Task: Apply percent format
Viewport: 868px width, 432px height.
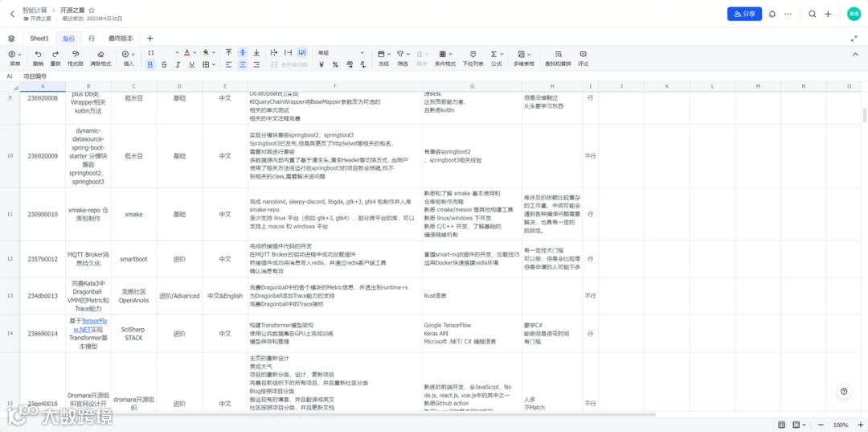Action: tap(335, 64)
